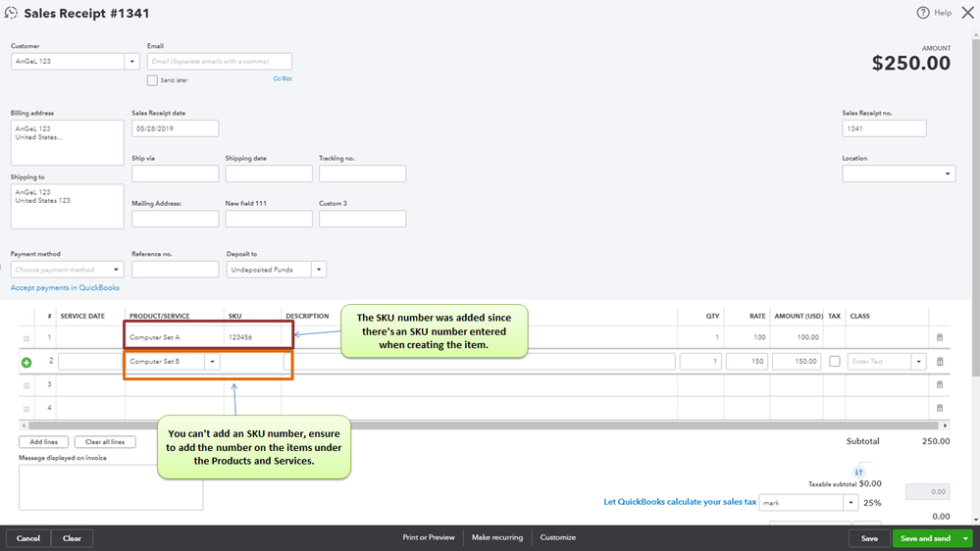Click the Qty field on line 2
The image size is (980, 551).
pos(700,361)
